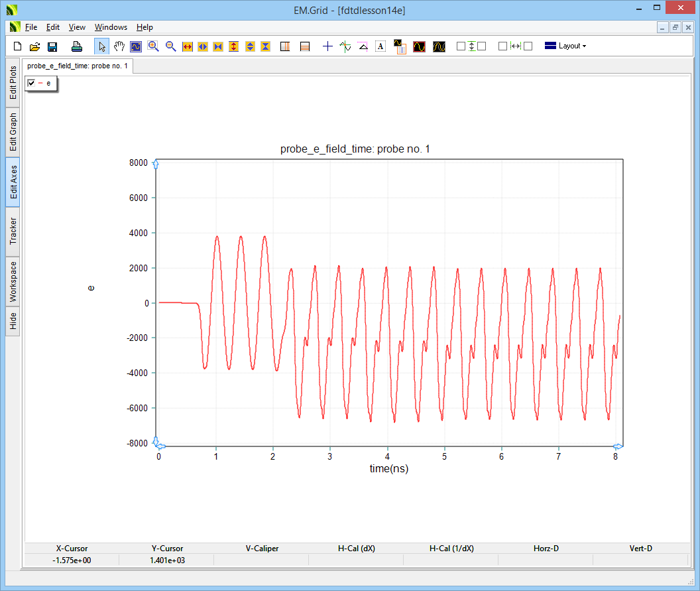Select the probe_e_field_time probe no. 1 tab
The height and width of the screenshot is (591, 700).
pyautogui.click(x=78, y=66)
